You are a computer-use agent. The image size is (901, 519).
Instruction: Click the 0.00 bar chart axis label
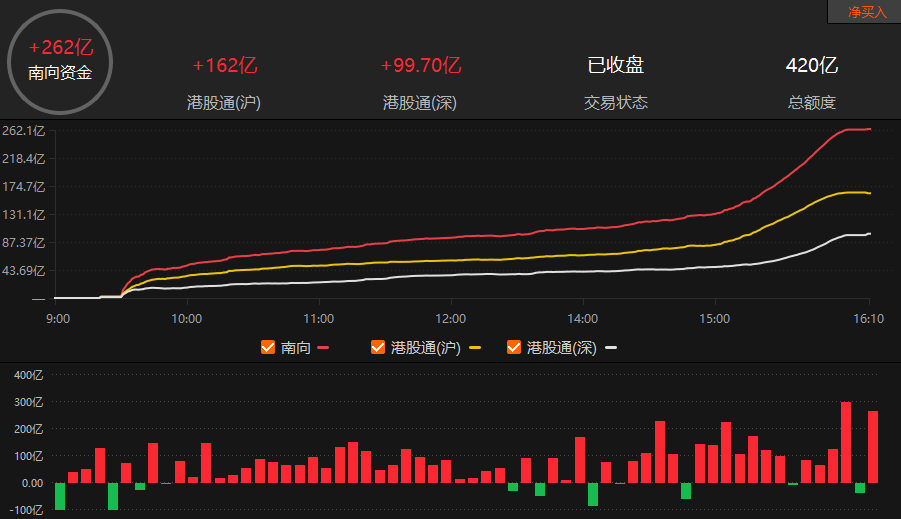[33, 483]
